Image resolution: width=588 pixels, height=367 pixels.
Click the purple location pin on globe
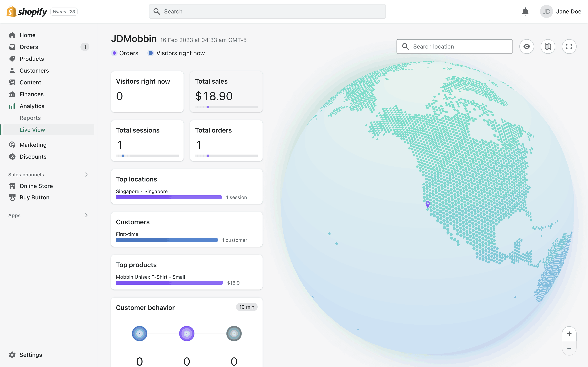[428, 204]
